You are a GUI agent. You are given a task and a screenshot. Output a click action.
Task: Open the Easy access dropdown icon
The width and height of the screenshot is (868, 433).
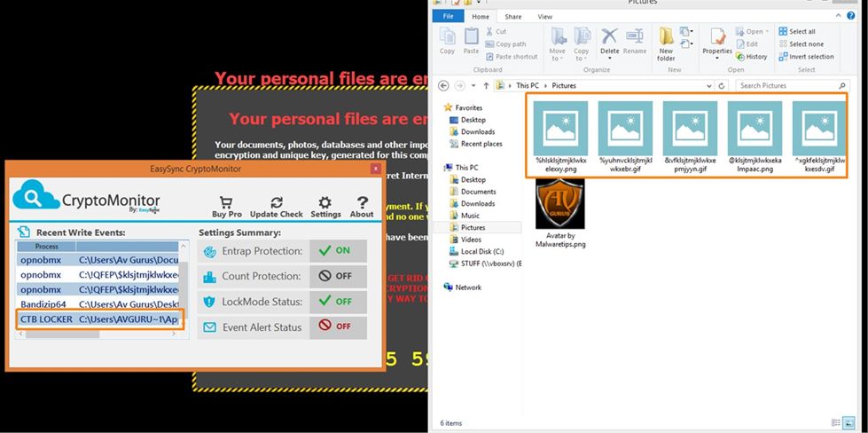coord(686,43)
